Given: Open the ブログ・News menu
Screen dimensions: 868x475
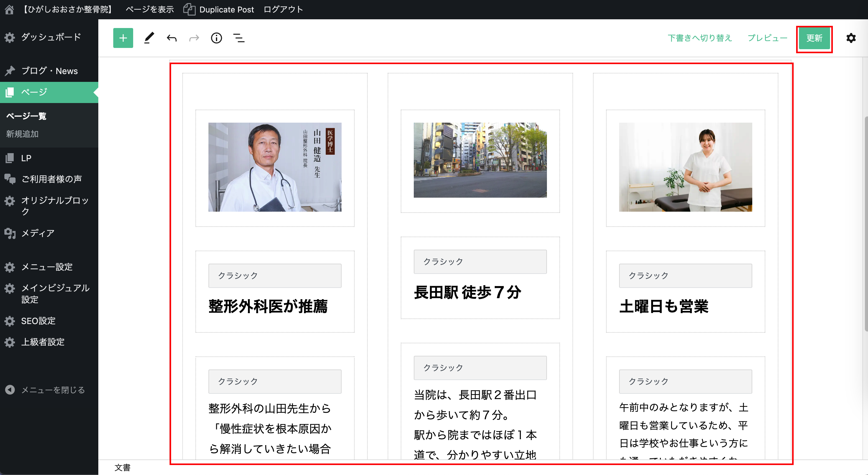Looking at the screenshot, I should [49, 71].
